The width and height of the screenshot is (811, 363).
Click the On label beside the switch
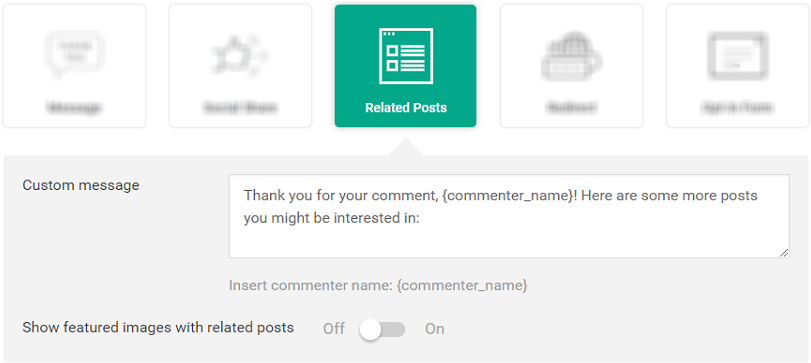pyautogui.click(x=434, y=329)
